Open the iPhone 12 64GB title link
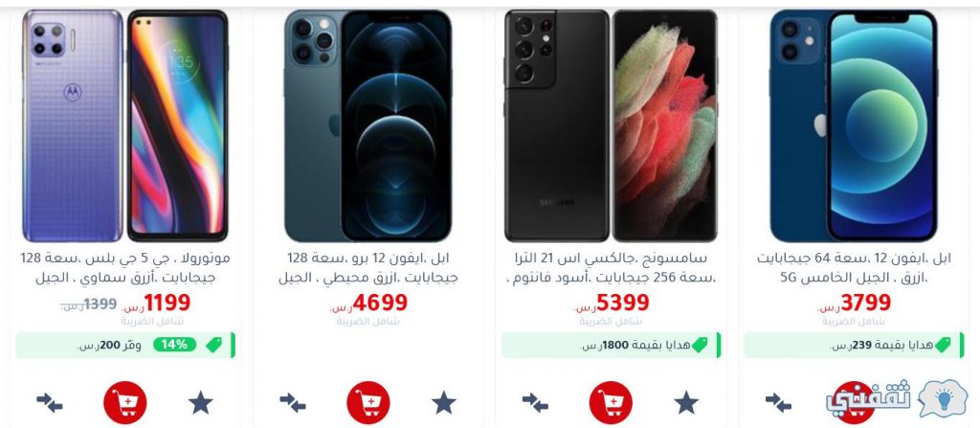980x428 pixels. [854, 267]
